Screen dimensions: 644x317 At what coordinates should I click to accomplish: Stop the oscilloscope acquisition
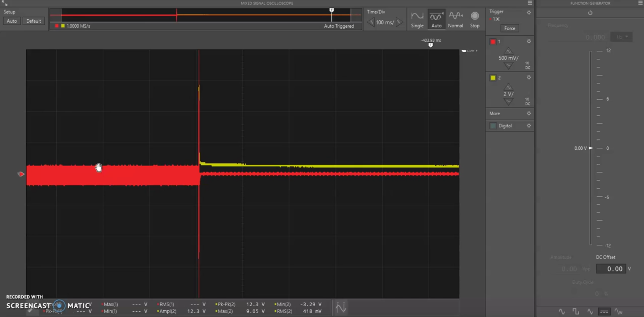pyautogui.click(x=475, y=20)
